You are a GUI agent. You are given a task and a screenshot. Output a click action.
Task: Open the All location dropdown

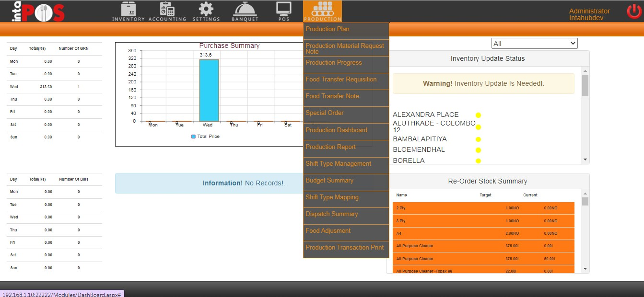[534, 44]
